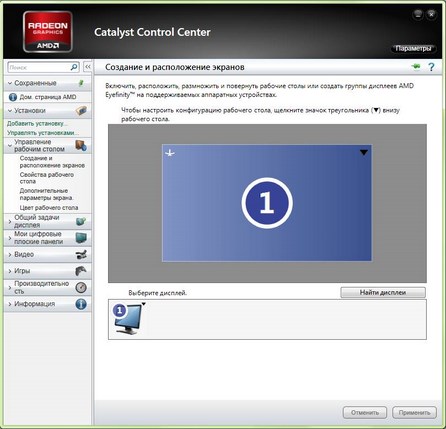Click the Видео camera icon

(x=81, y=254)
